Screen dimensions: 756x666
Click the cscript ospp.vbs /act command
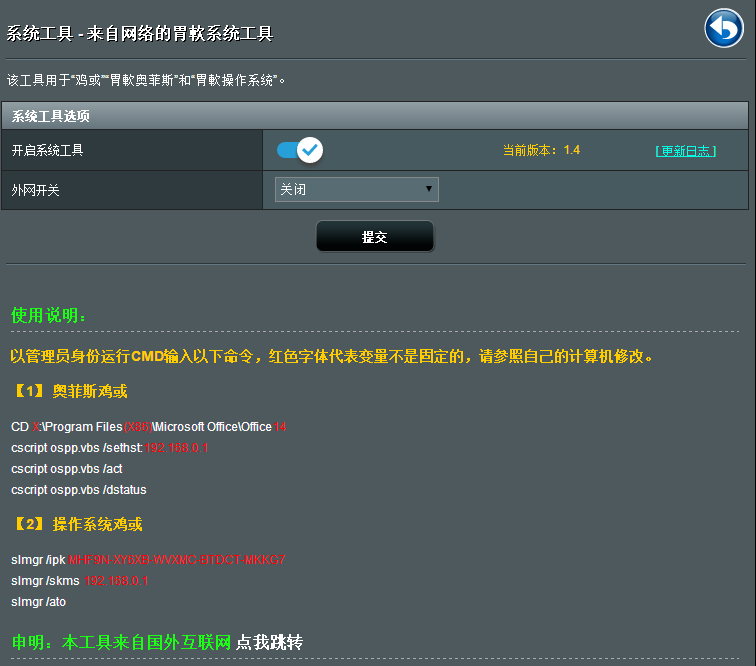67,469
